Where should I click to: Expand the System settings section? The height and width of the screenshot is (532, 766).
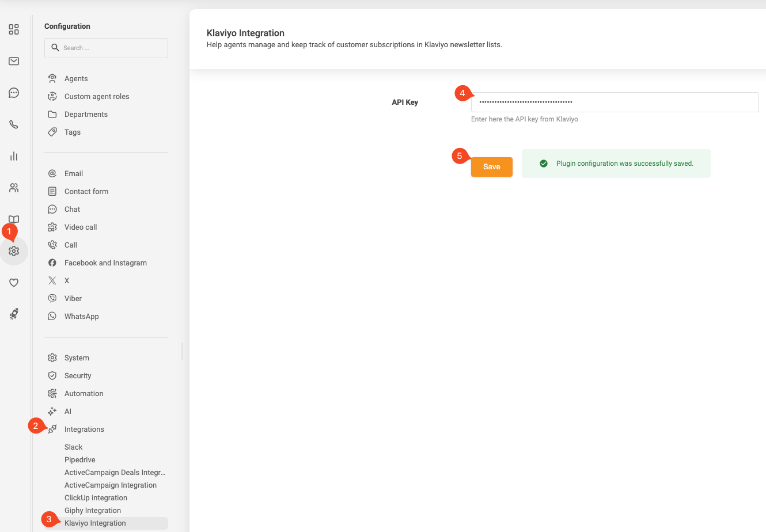tap(77, 358)
